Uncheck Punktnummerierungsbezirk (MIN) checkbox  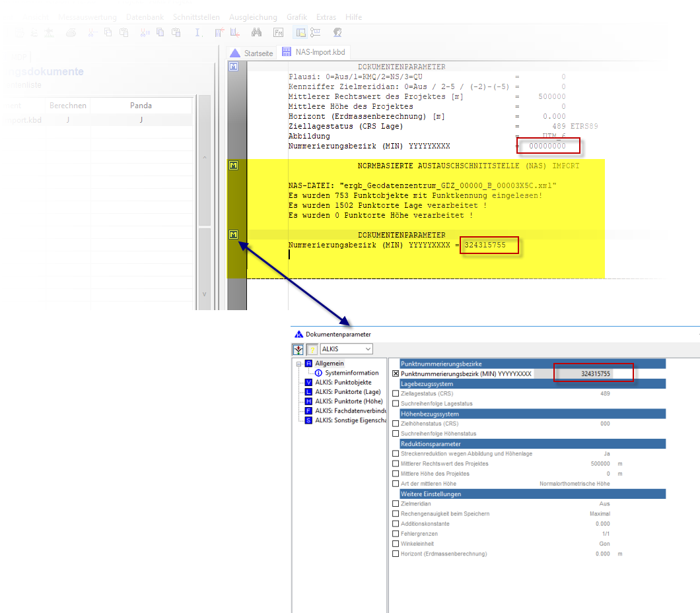click(x=396, y=373)
